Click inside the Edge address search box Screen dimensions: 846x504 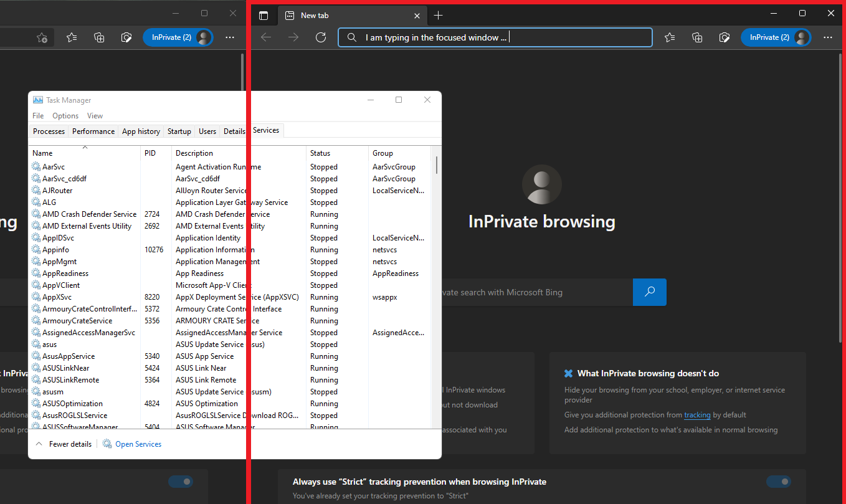(495, 37)
